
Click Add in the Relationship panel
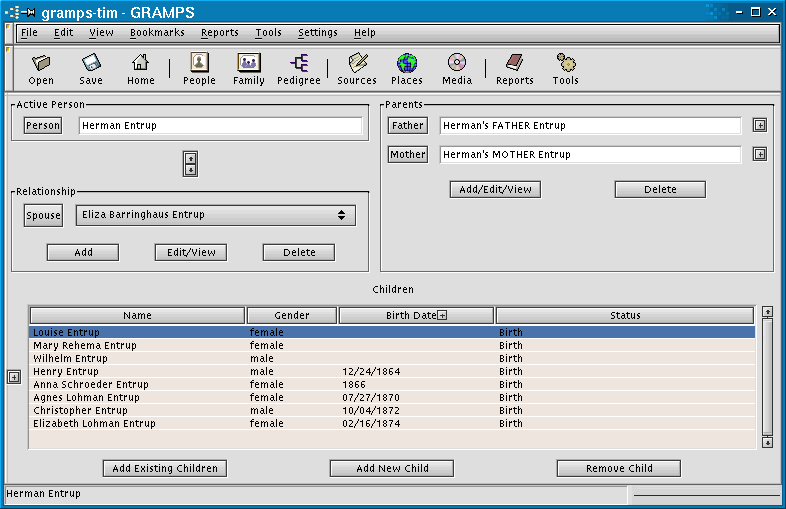[x=83, y=253]
